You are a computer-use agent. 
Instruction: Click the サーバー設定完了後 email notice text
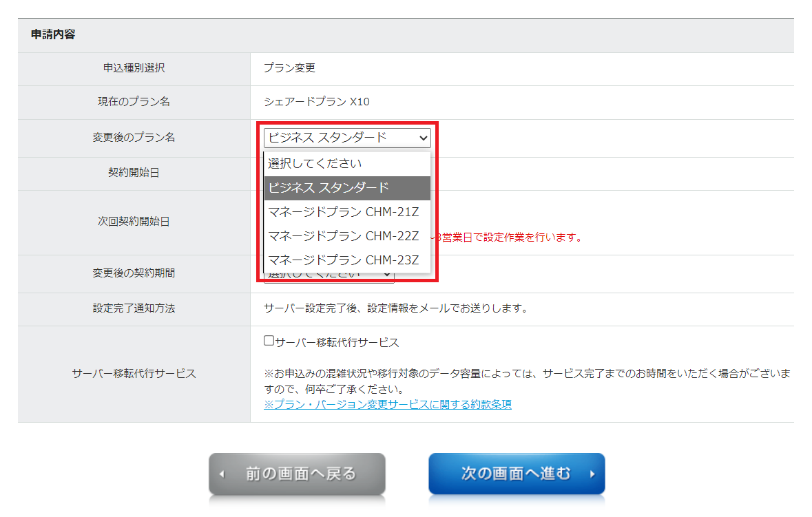coord(395,308)
